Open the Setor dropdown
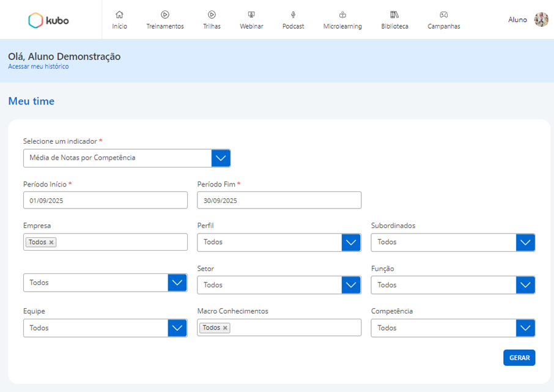This screenshot has width=554, height=392. point(350,285)
